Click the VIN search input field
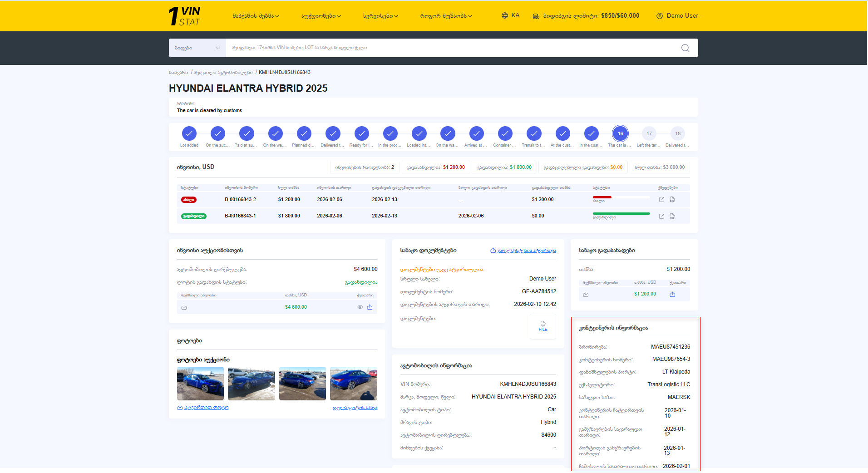868x473 pixels. (x=449, y=48)
